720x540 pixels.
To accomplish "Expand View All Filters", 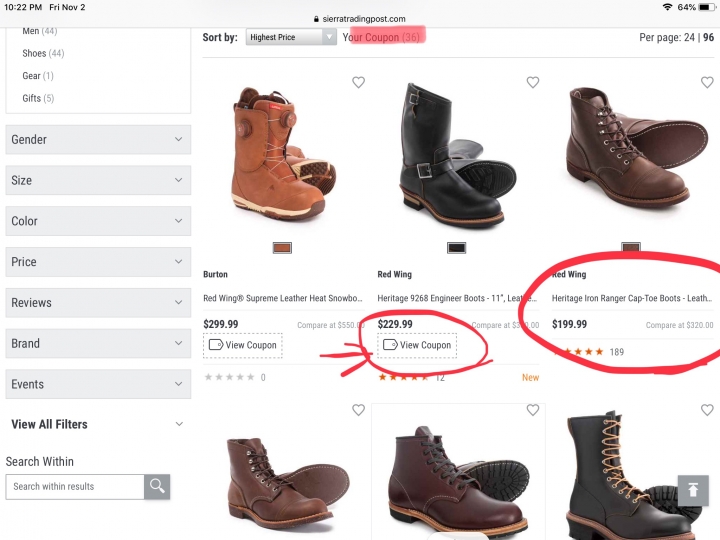I will click(x=98, y=424).
